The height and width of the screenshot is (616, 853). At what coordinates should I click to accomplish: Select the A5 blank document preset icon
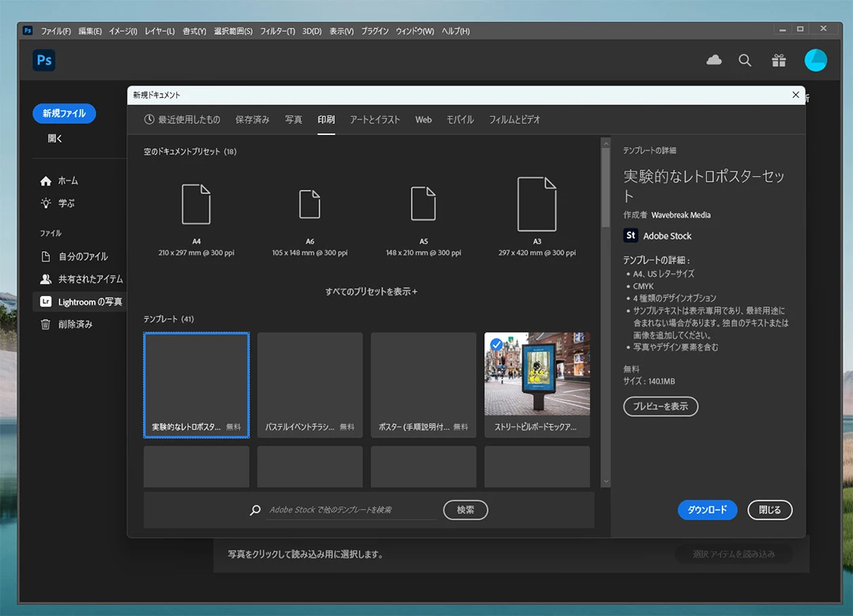(423, 204)
